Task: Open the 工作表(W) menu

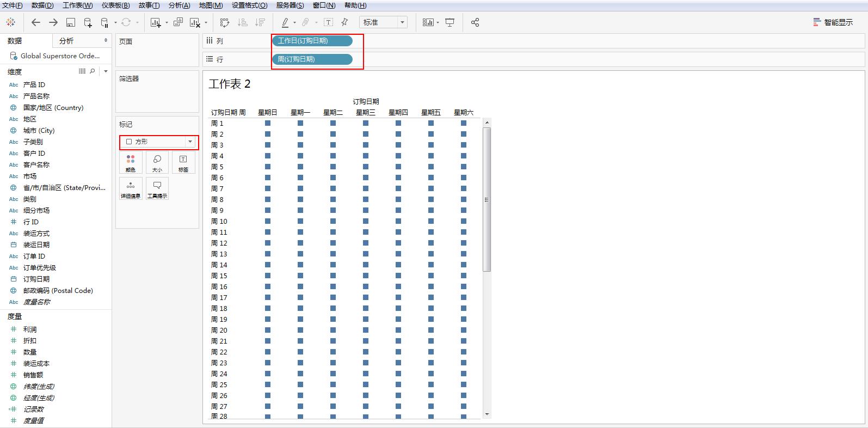Action: tap(77, 5)
